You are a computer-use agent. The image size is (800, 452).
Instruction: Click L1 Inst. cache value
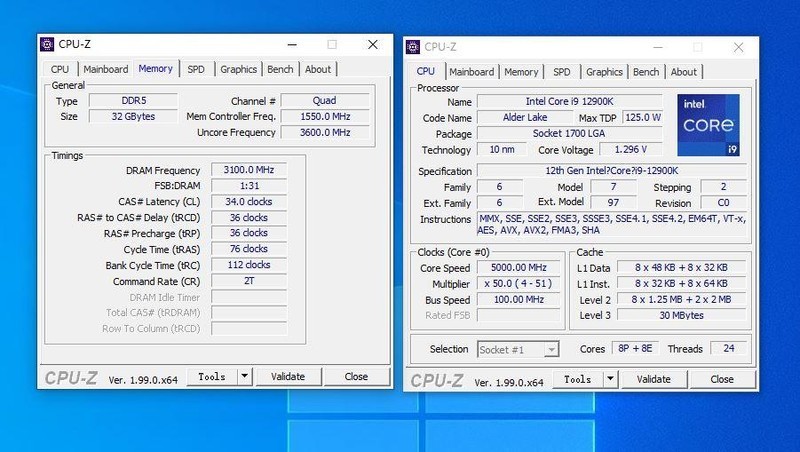tap(682, 283)
